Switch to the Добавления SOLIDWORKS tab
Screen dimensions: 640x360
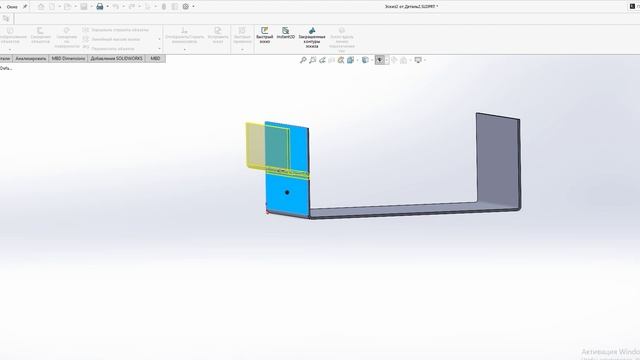click(x=117, y=58)
